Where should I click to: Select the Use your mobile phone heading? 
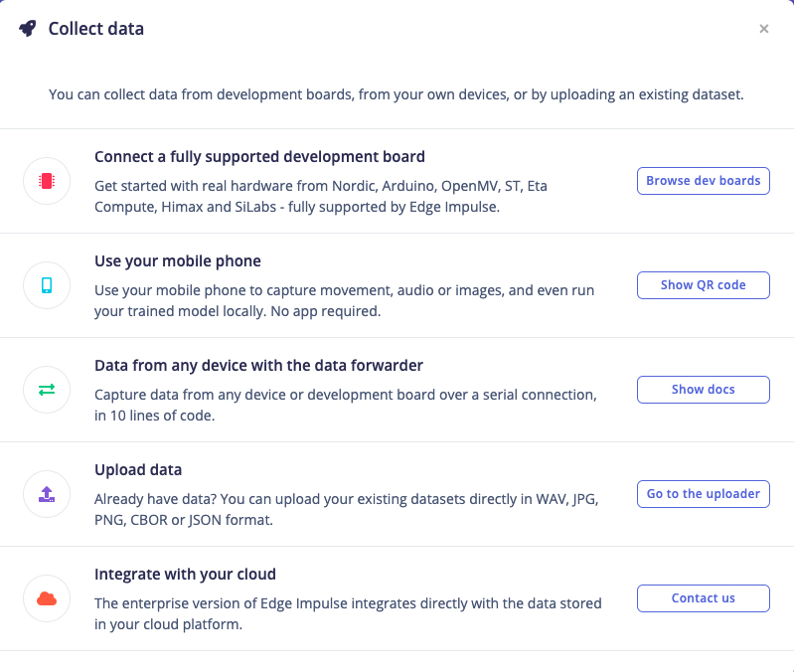pos(178,261)
